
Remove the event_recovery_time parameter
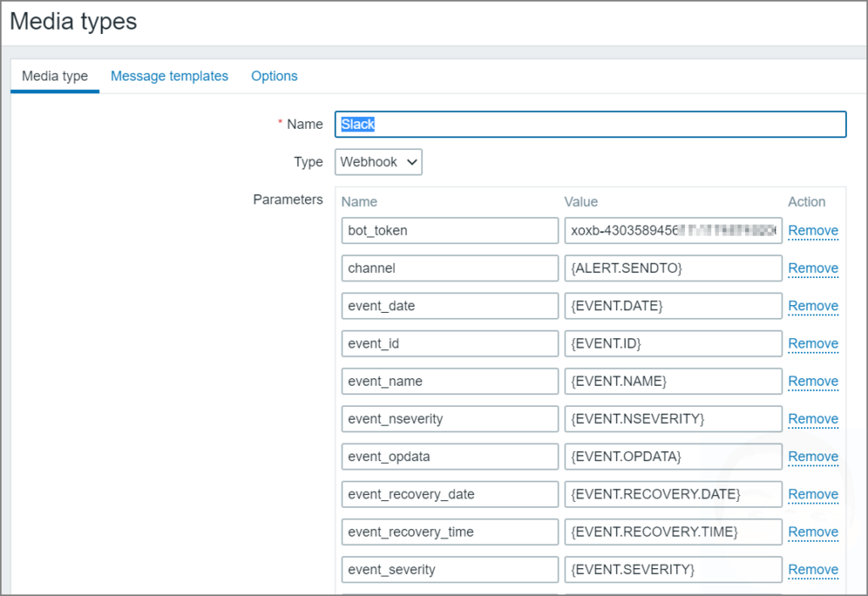[812, 532]
